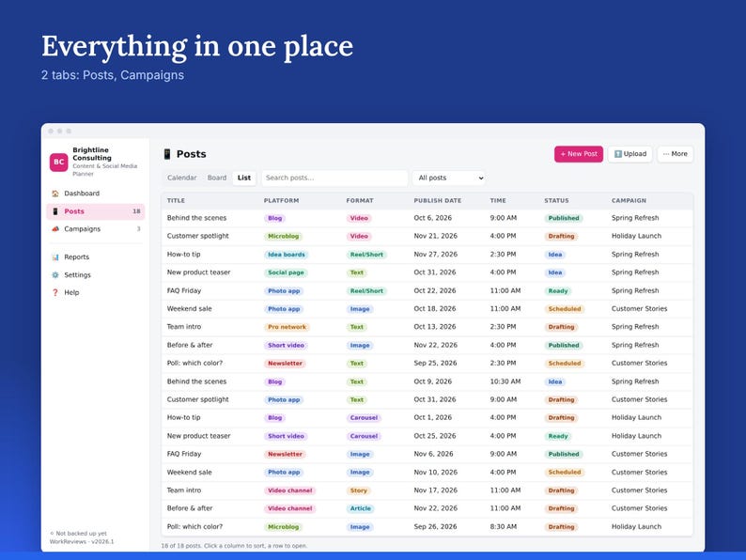
Task: Click Microblog tag on Customer spotlight row
Action: pos(283,236)
